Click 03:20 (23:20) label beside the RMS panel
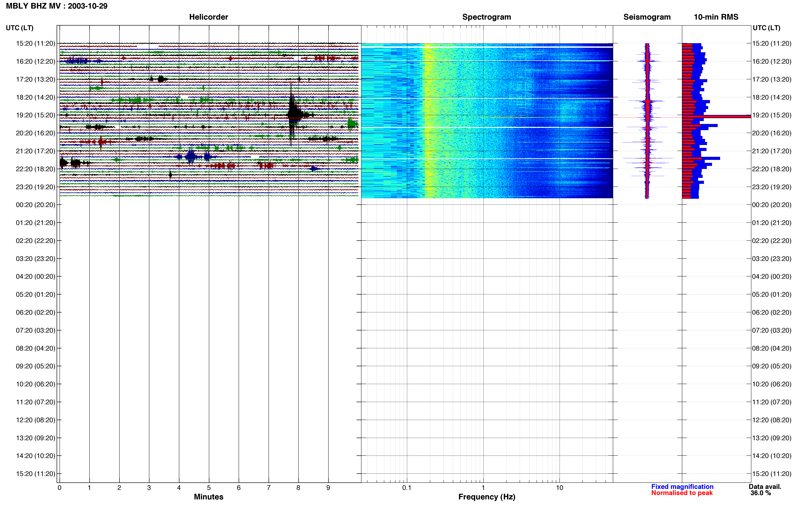 coord(772,259)
